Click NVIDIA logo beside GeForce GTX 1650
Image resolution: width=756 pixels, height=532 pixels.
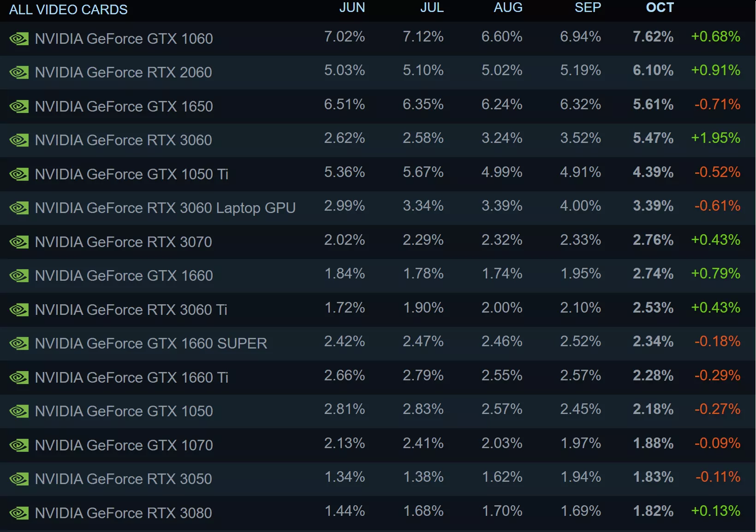point(19,106)
